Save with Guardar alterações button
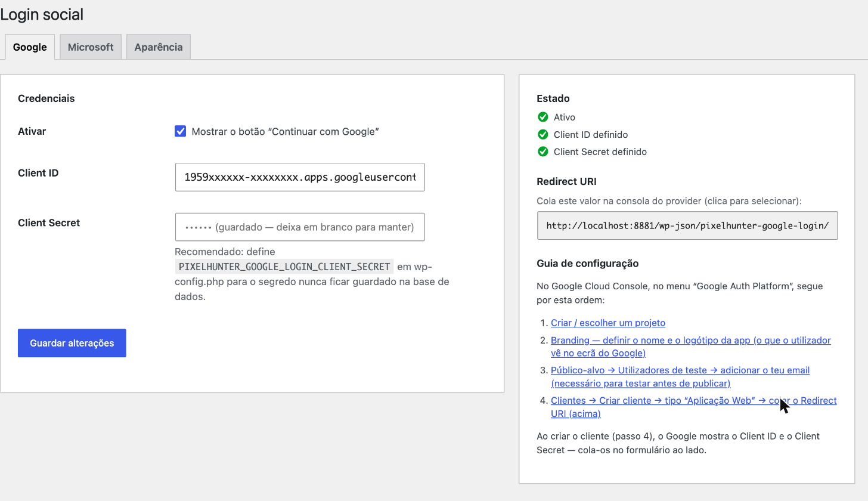 72,343
